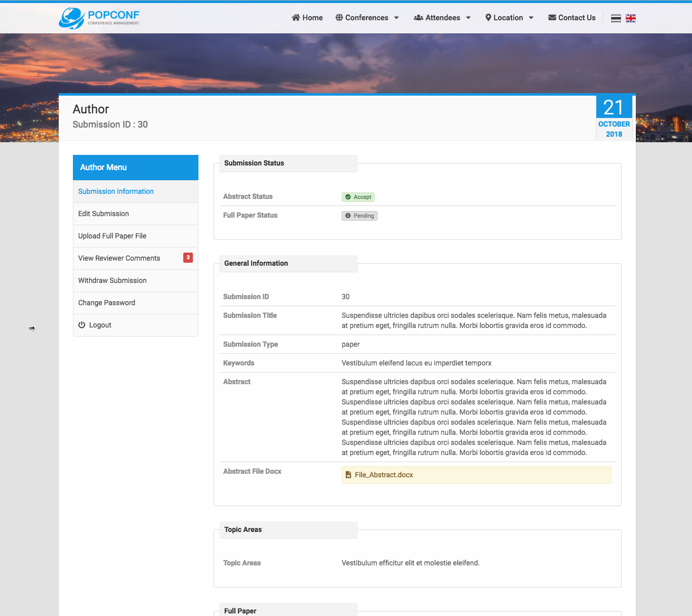
Task: Click the Pending status badge
Action: (x=359, y=216)
